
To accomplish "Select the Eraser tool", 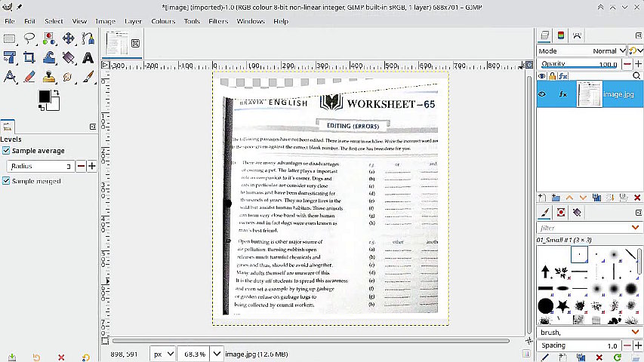I will (29, 77).
